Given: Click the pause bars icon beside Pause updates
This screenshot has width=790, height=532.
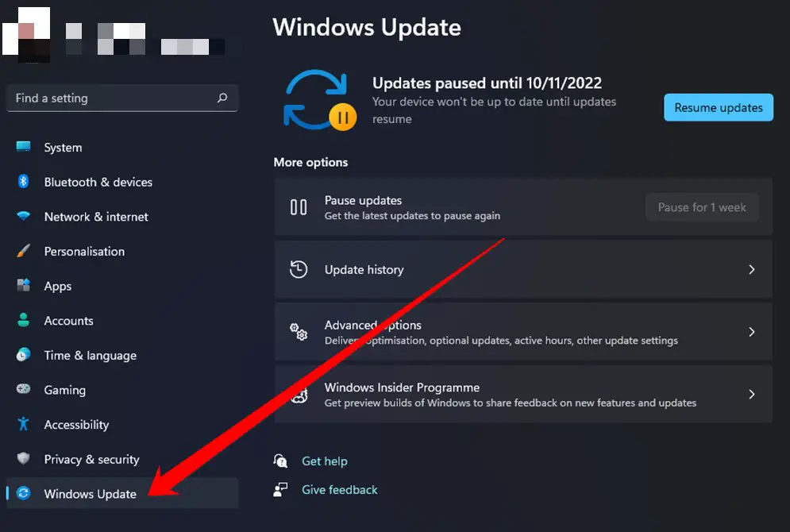Looking at the screenshot, I should (299, 207).
